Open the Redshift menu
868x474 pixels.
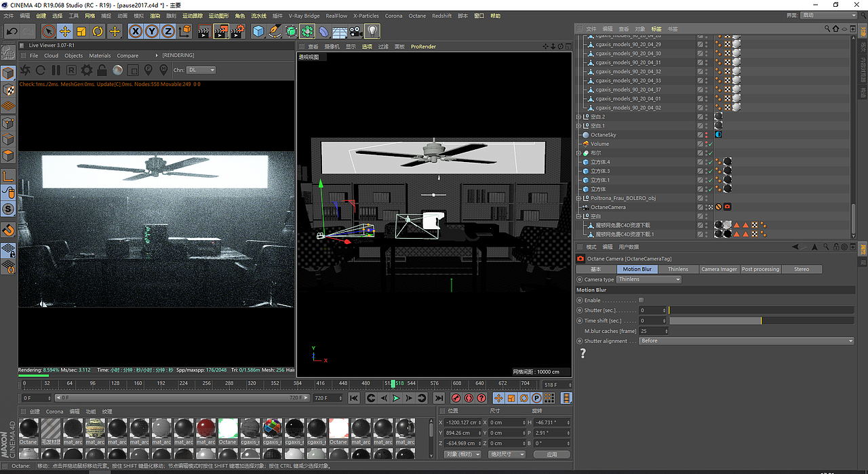pyautogui.click(x=441, y=16)
